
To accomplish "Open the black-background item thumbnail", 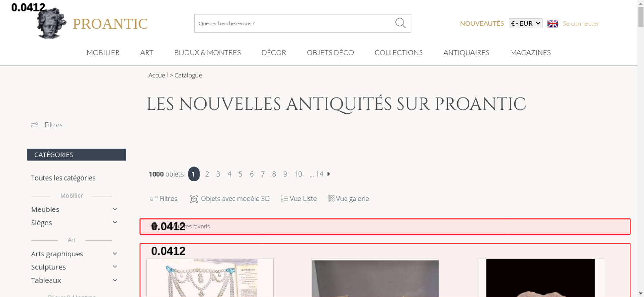I will (540, 278).
